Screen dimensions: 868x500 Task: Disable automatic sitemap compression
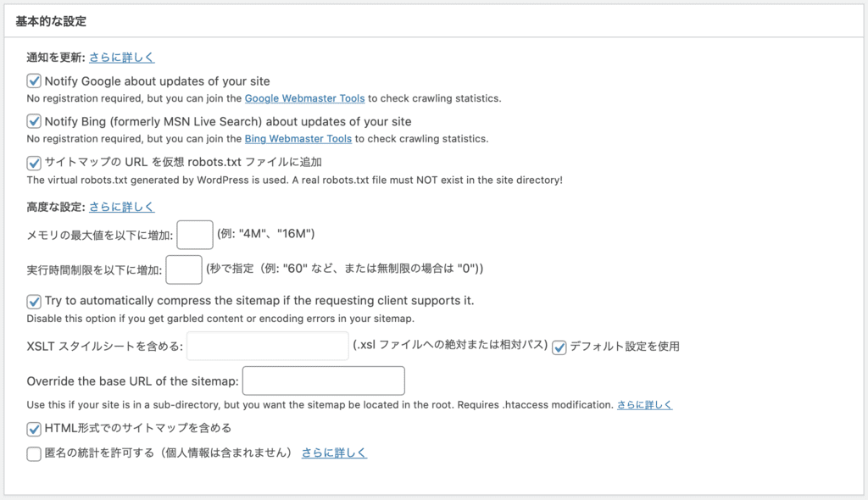coord(34,302)
